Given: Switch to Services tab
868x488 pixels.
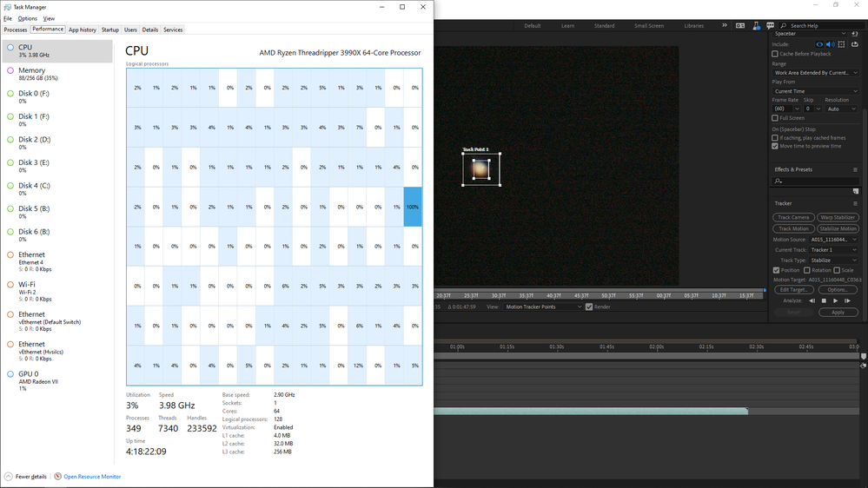Looking at the screenshot, I should click(173, 30).
